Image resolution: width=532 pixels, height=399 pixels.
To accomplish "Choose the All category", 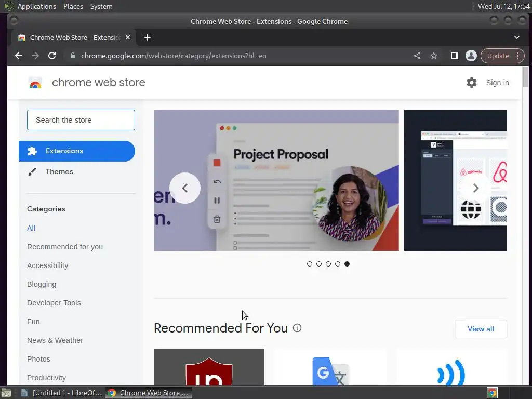I will (x=31, y=228).
